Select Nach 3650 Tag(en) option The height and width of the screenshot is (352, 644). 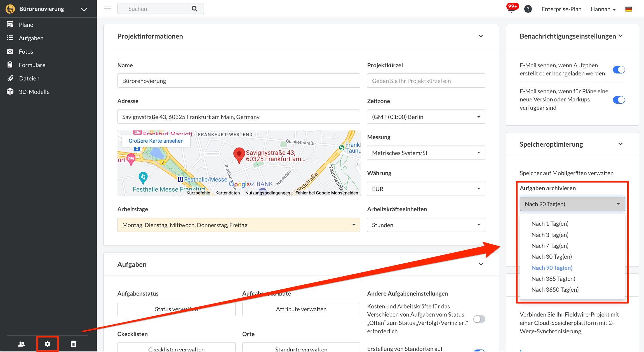pyautogui.click(x=572, y=290)
